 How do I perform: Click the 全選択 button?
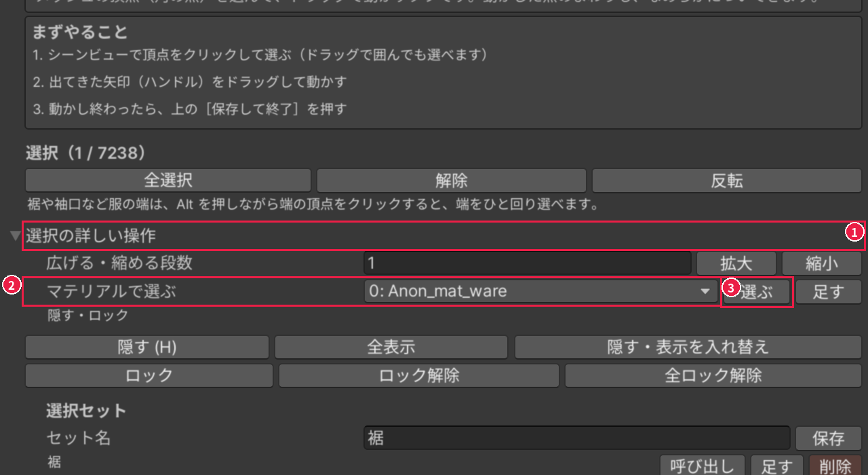click(168, 180)
